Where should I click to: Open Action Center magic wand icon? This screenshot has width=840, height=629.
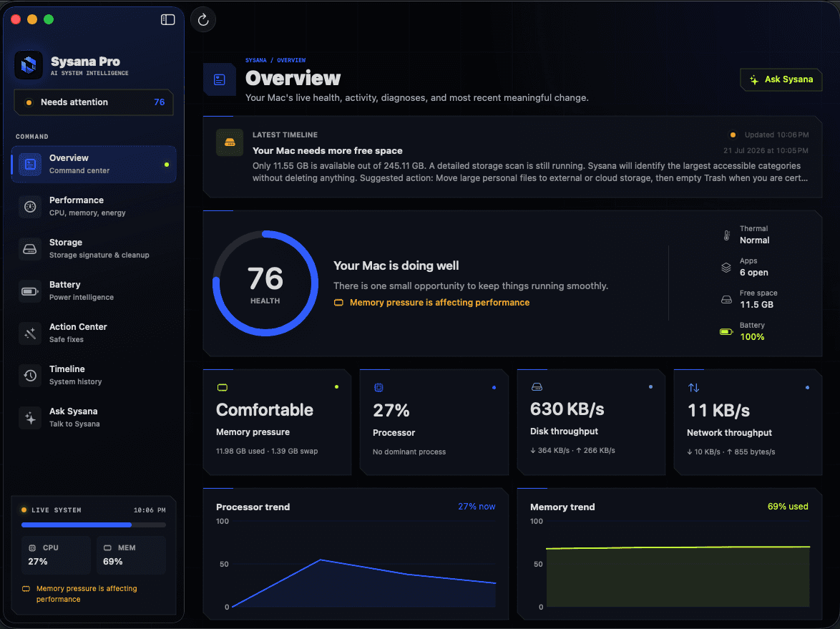[x=30, y=333]
